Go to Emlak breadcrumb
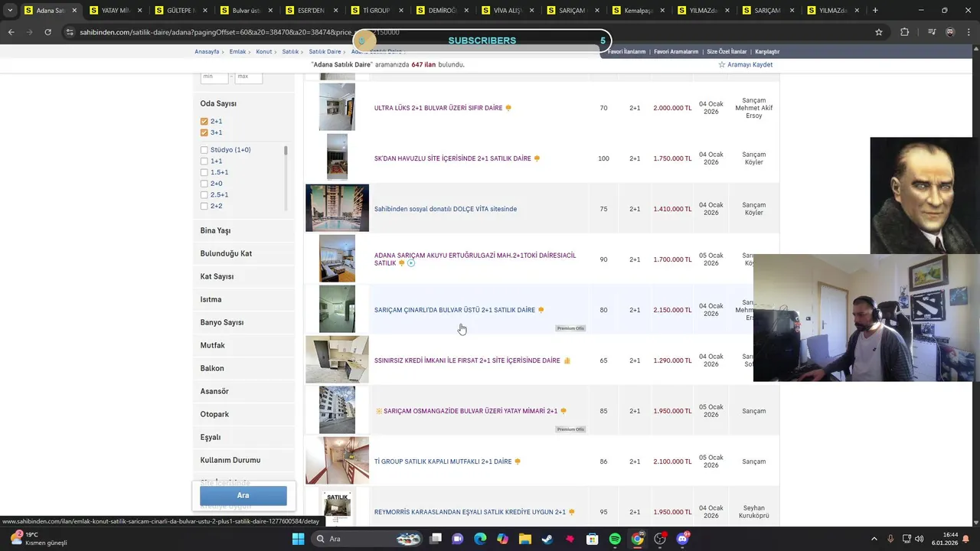This screenshot has width=980, height=551. tap(237, 52)
